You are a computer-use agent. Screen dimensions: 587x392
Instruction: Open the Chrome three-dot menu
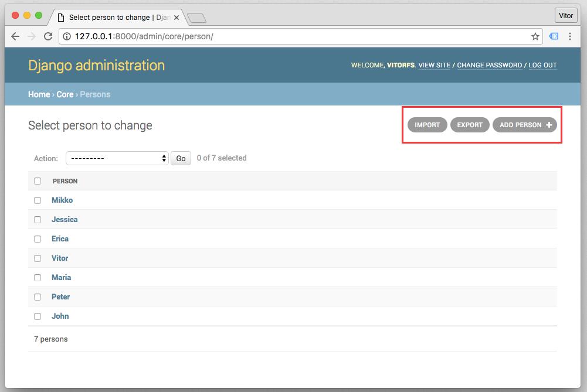pyautogui.click(x=570, y=36)
